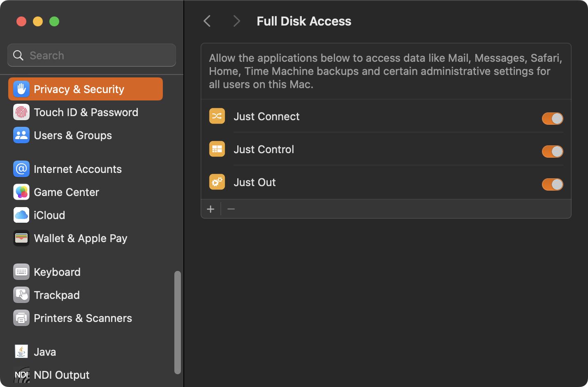Viewport: 588px width, 387px height.
Task: Open iCloud settings
Action: 86,215
